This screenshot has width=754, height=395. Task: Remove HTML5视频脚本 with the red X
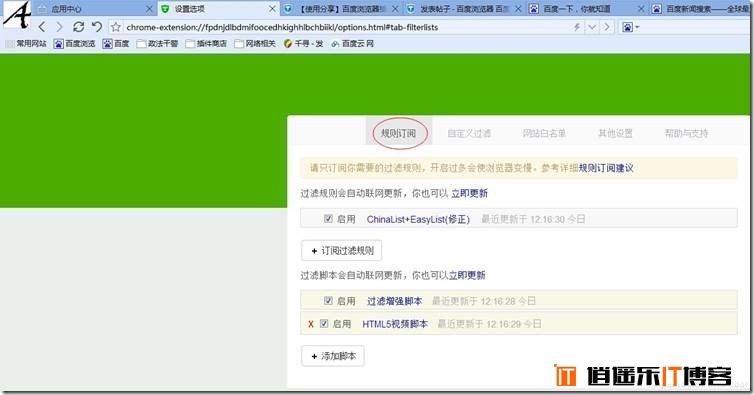click(311, 324)
